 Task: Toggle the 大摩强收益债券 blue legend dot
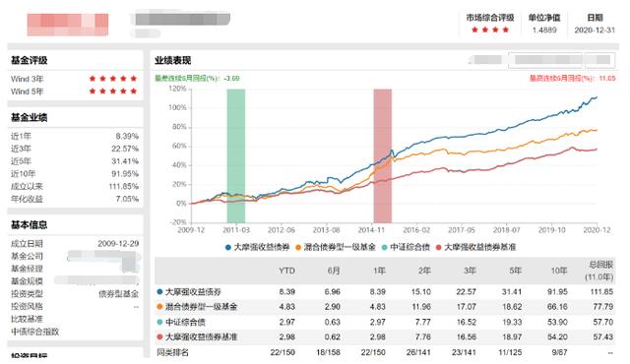click(x=228, y=248)
